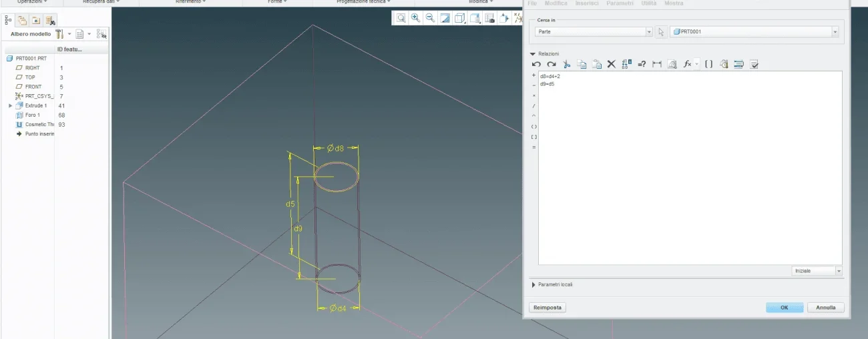Open the fx function list arrow
Screen dimensions: 868x339
click(x=696, y=64)
